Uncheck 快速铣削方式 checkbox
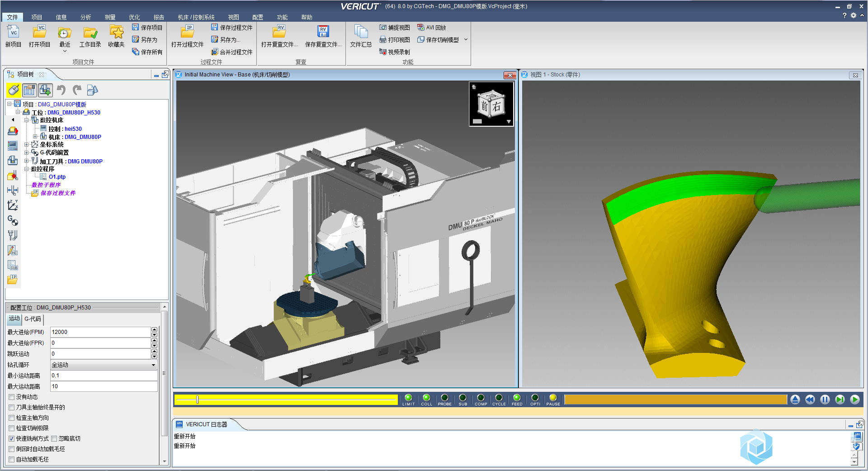The height and width of the screenshot is (471, 868). pos(12,438)
